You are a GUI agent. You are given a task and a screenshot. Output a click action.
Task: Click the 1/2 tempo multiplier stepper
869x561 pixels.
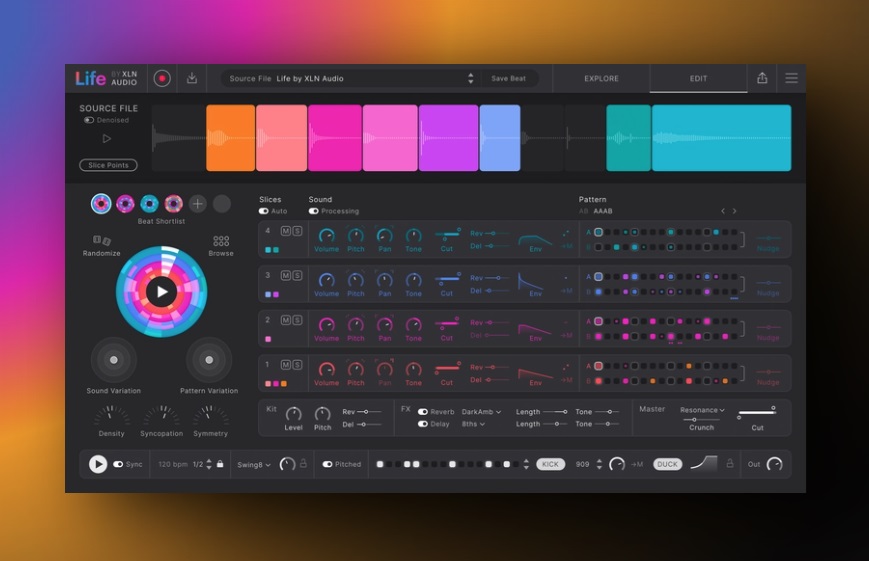coord(209,465)
